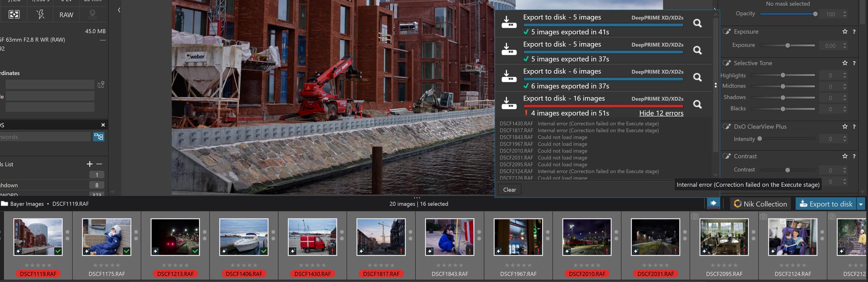
Task: Click magnifier icon for the 16 images export
Action: click(x=697, y=105)
